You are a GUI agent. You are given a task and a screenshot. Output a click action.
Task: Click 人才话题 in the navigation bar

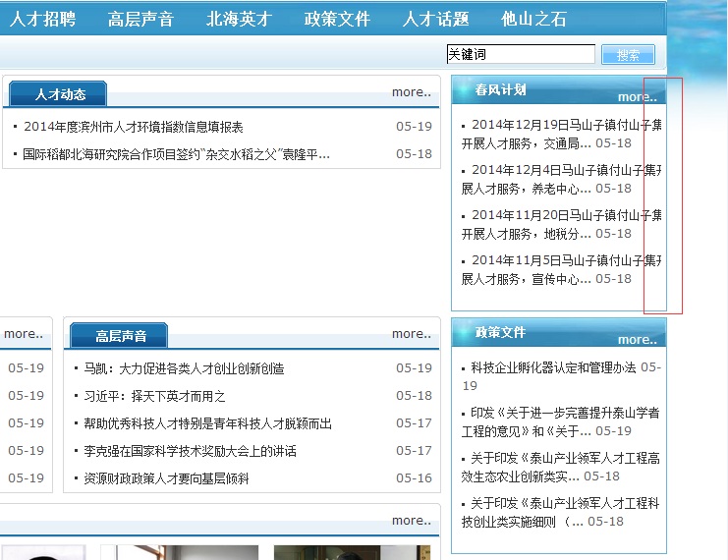435,19
